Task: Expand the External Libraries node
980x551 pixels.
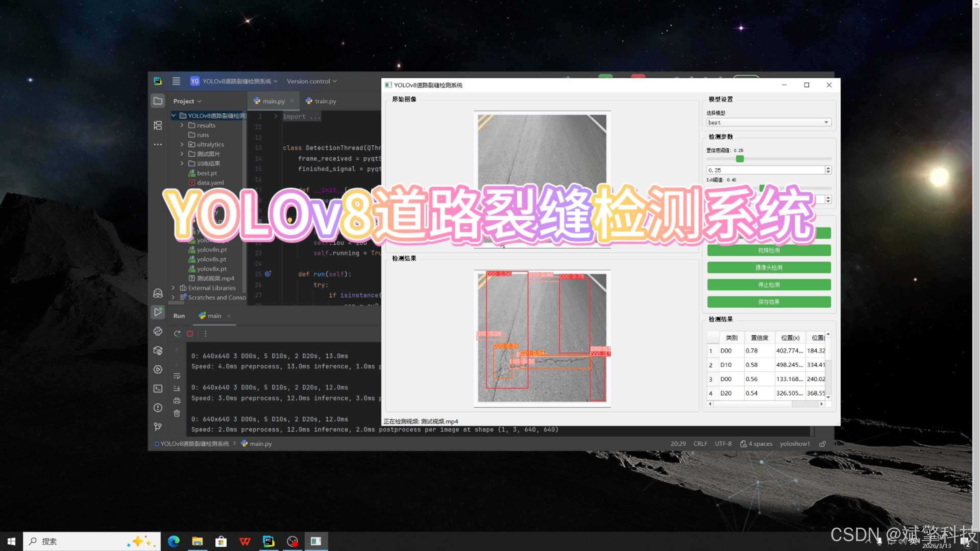Action: coord(174,288)
